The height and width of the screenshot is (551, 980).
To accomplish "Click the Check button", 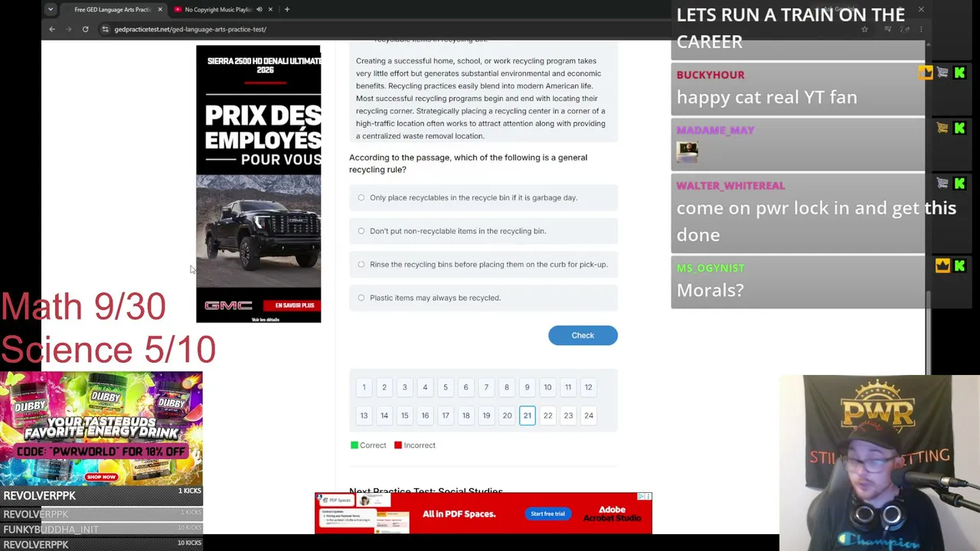I will coord(583,335).
